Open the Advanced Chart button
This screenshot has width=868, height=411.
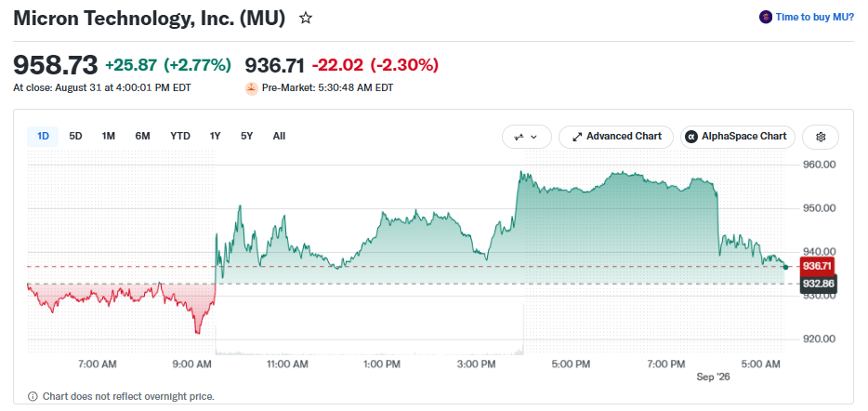[616, 137]
